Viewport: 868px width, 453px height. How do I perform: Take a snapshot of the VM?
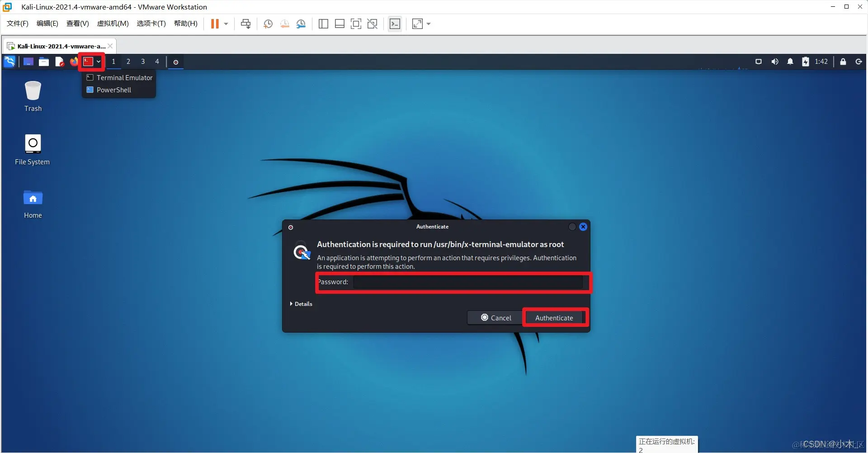(268, 24)
